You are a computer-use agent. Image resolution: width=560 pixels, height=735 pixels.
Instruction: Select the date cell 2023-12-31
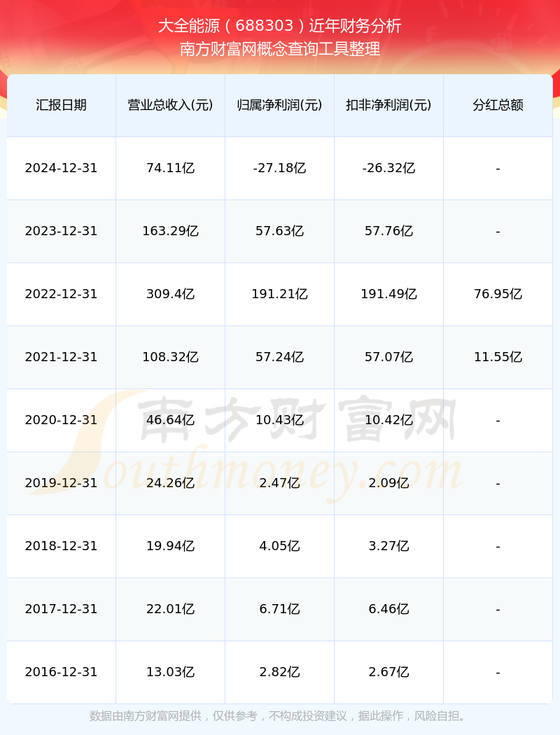tap(62, 231)
